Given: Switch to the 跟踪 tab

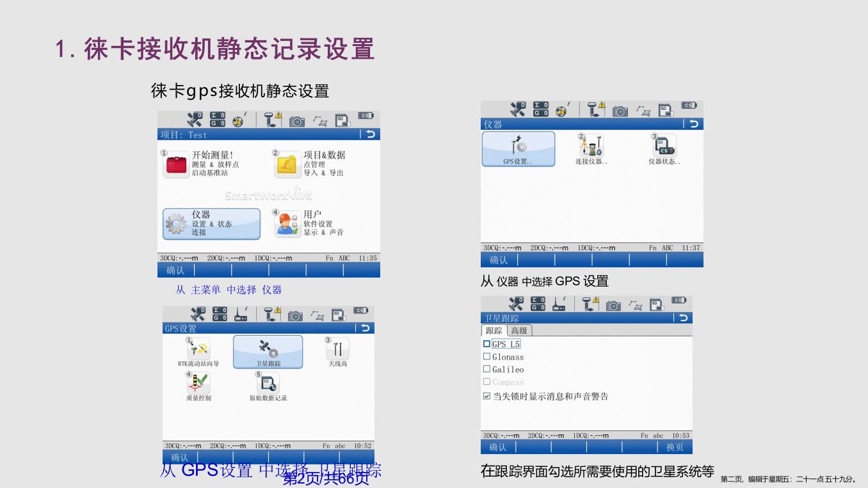Looking at the screenshot, I should [x=494, y=331].
